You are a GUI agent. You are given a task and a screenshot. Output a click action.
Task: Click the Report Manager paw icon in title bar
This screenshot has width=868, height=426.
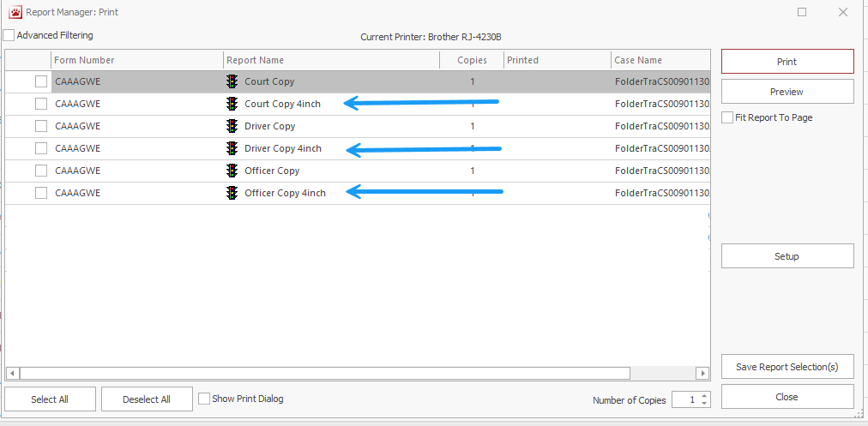[x=15, y=12]
